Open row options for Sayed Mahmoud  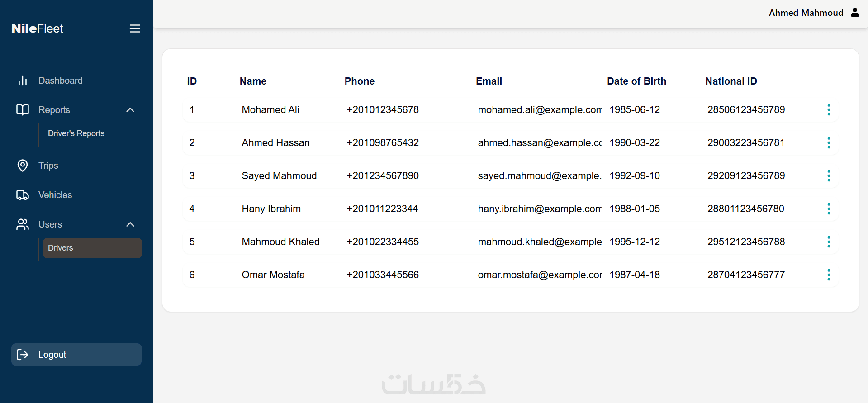pyautogui.click(x=829, y=176)
